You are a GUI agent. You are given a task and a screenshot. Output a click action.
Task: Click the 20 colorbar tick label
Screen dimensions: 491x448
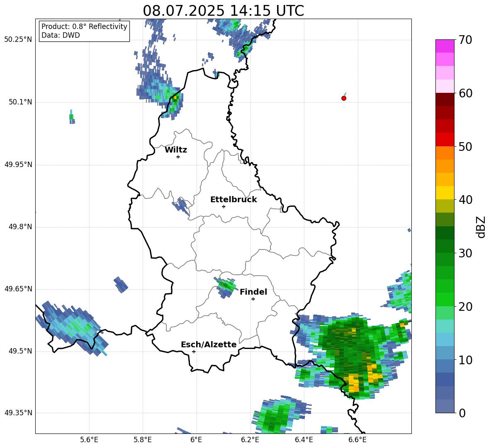tap(465, 307)
